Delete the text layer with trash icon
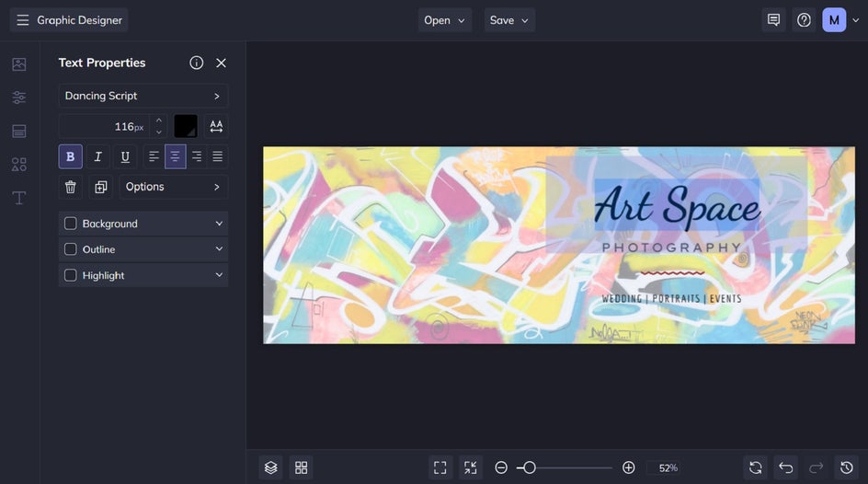The image size is (868, 484). pyautogui.click(x=70, y=187)
